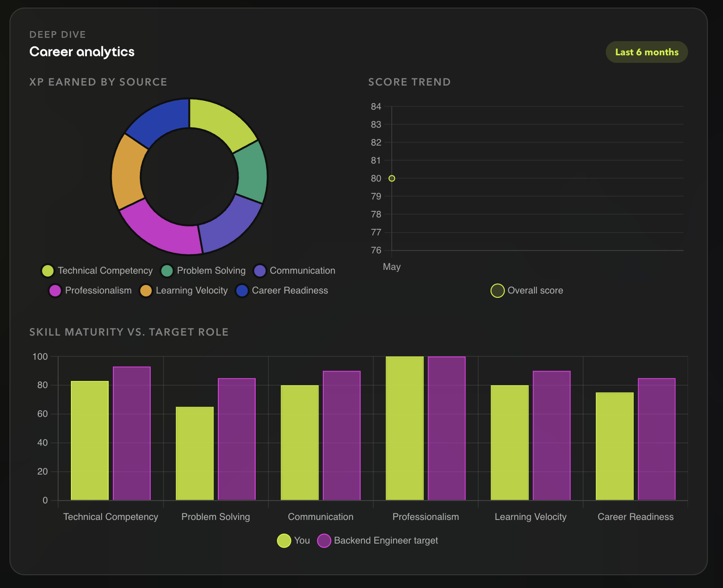723x588 pixels.
Task: Hide the "You" series via its legend swatch
Action: click(284, 541)
